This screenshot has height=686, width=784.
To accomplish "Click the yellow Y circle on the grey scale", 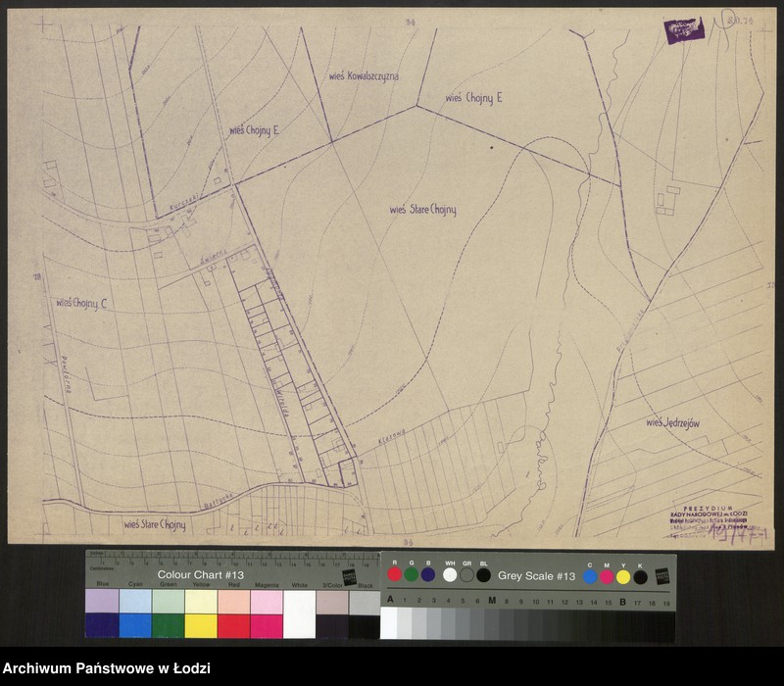I will pyautogui.click(x=623, y=576).
